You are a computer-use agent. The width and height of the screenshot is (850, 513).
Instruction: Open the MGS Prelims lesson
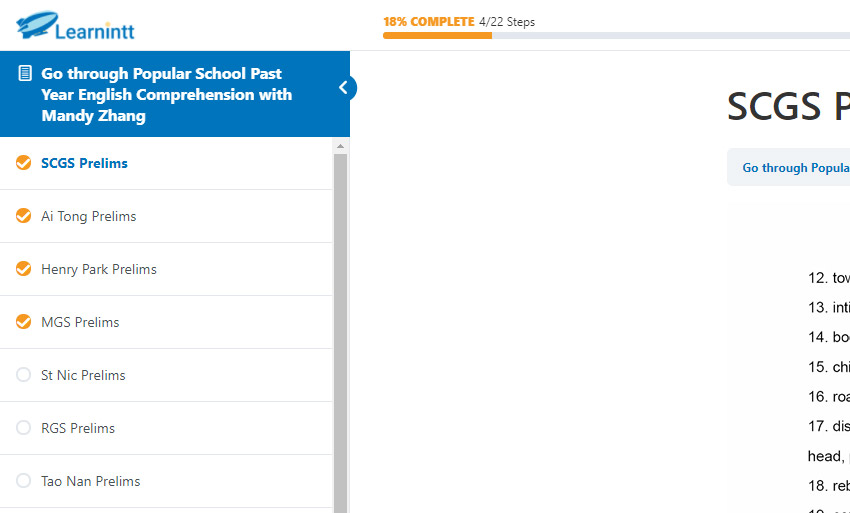[166, 323]
